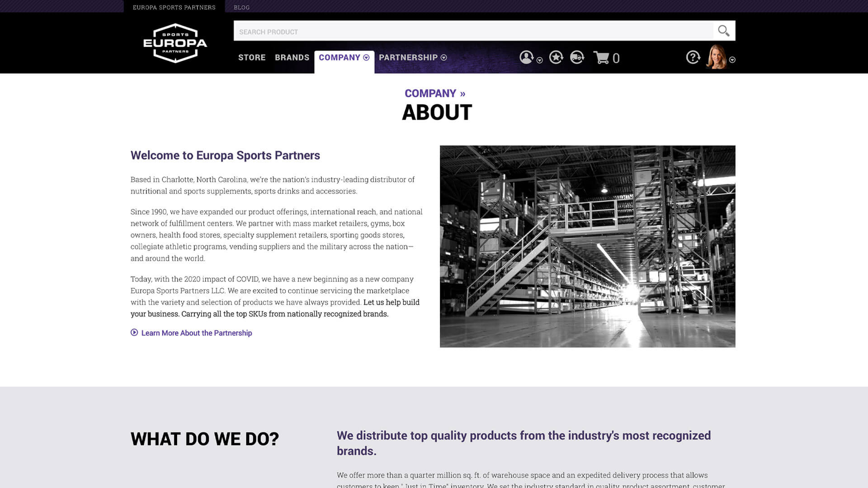Follow Learn More About the Partnership link

tap(197, 333)
